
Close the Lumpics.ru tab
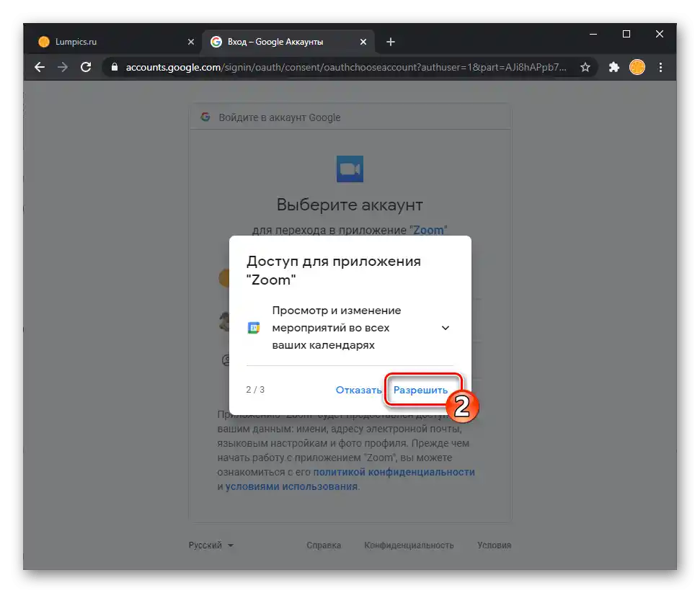click(x=191, y=42)
